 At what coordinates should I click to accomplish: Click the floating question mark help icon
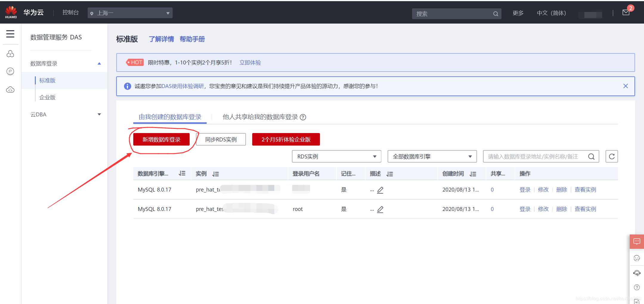[x=637, y=287]
